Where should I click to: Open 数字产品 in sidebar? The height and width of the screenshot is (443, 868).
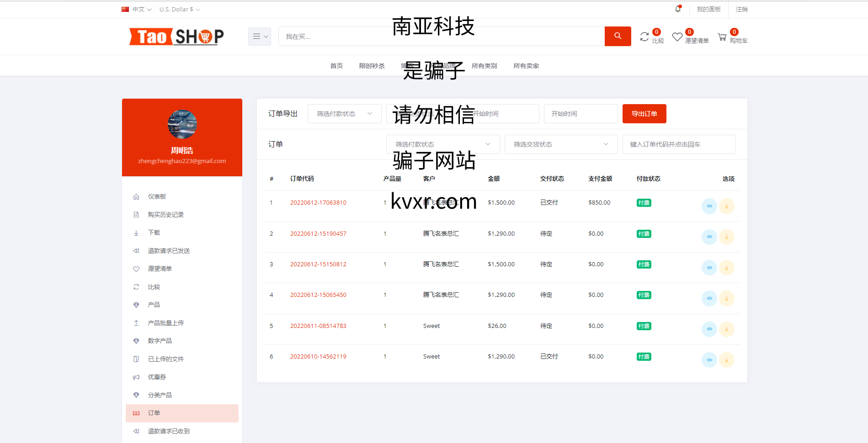[x=182, y=341]
